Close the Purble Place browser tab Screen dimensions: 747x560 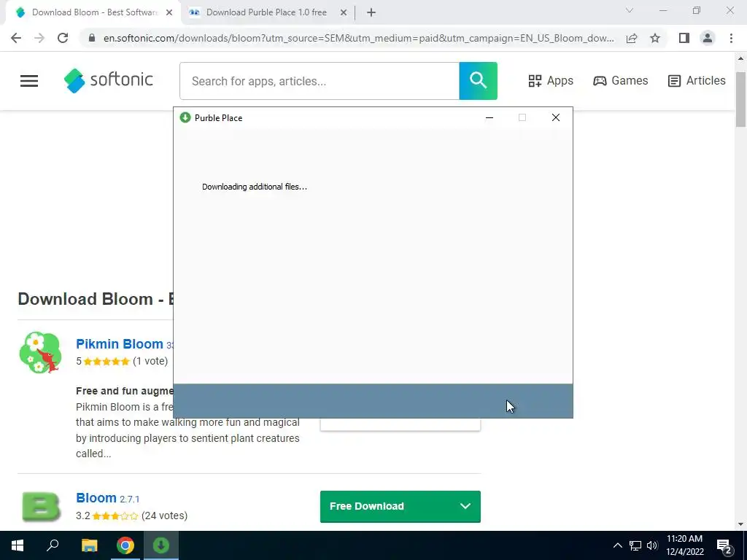344,13
